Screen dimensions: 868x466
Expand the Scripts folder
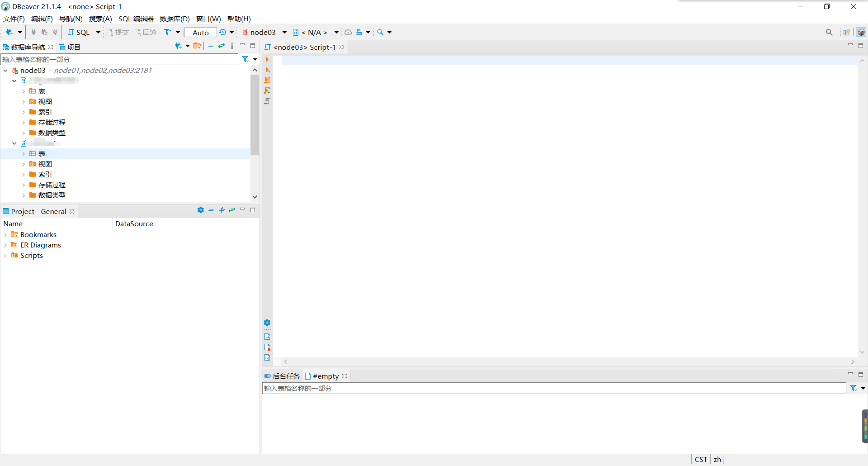5,256
